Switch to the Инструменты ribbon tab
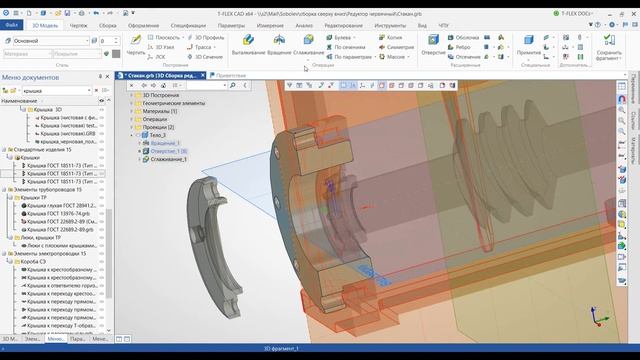The height and width of the screenshot is (360, 640). pos(390,25)
